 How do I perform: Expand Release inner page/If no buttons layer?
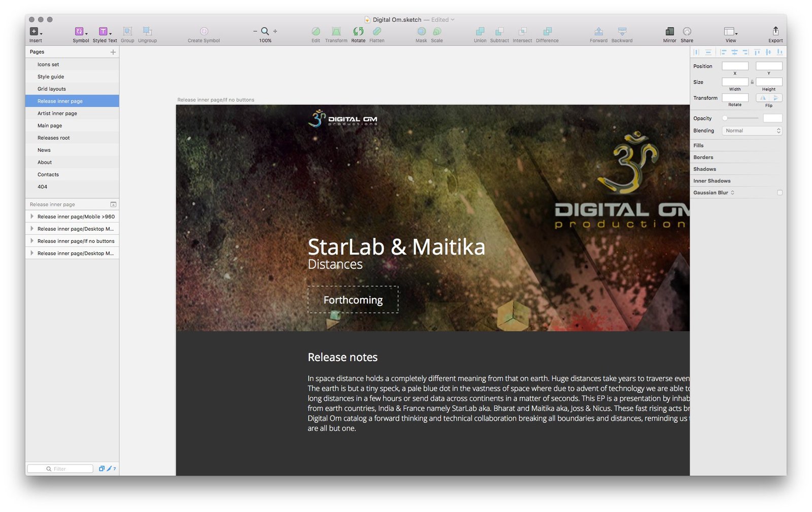[32, 241]
